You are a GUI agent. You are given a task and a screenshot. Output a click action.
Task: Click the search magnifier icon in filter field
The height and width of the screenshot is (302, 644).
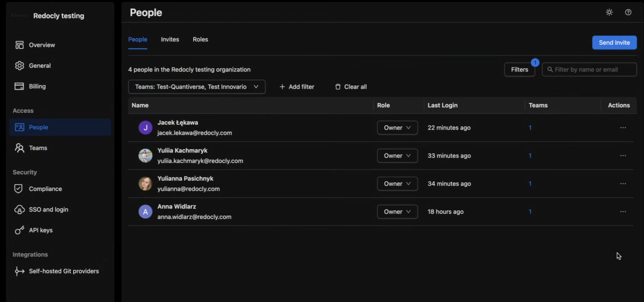(x=550, y=70)
